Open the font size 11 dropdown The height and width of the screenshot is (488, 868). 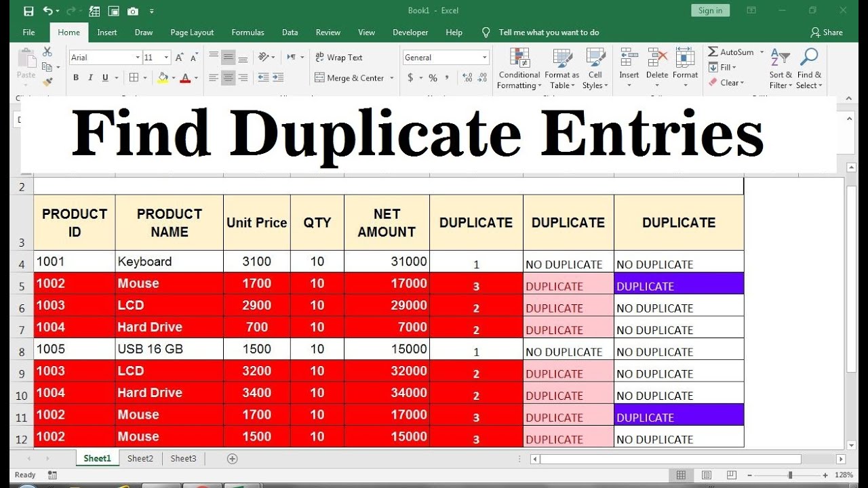click(166, 58)
